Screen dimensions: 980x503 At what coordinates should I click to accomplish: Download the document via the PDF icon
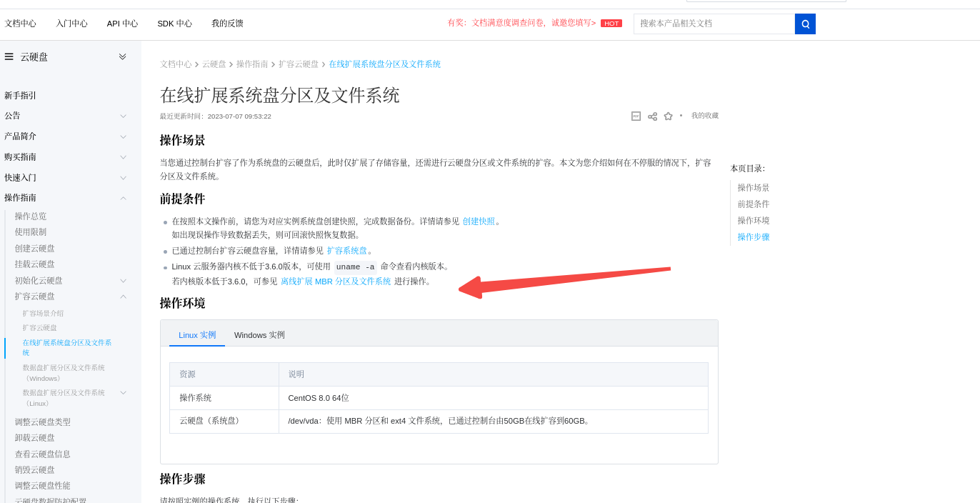(x=636, y=116)
